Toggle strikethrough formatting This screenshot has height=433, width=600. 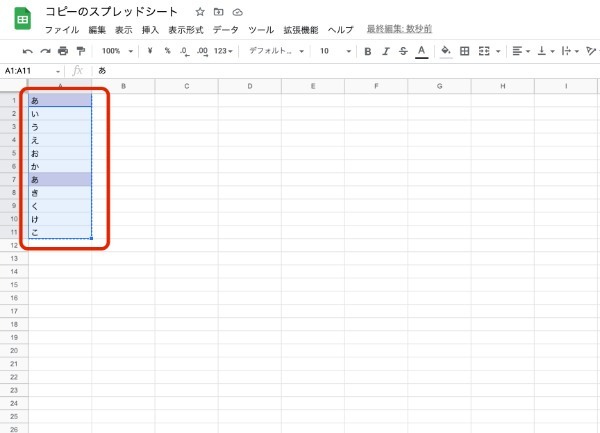[403, 51]
